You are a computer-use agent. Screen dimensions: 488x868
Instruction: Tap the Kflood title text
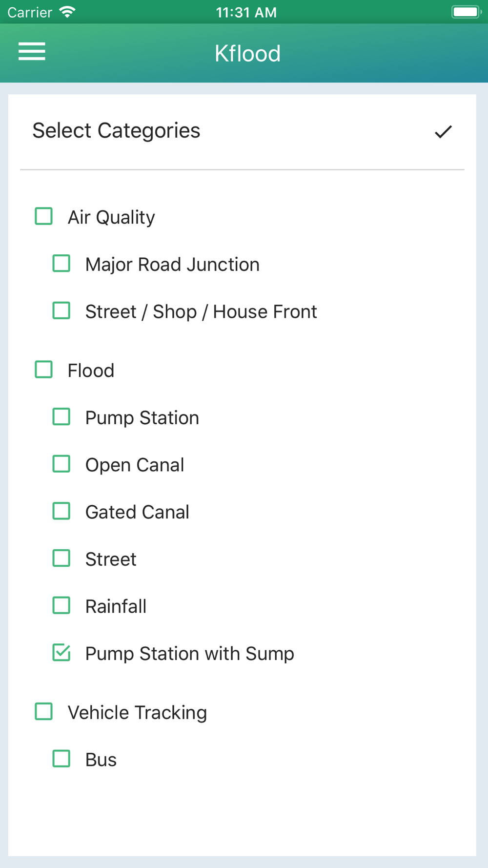click(247, 53)
